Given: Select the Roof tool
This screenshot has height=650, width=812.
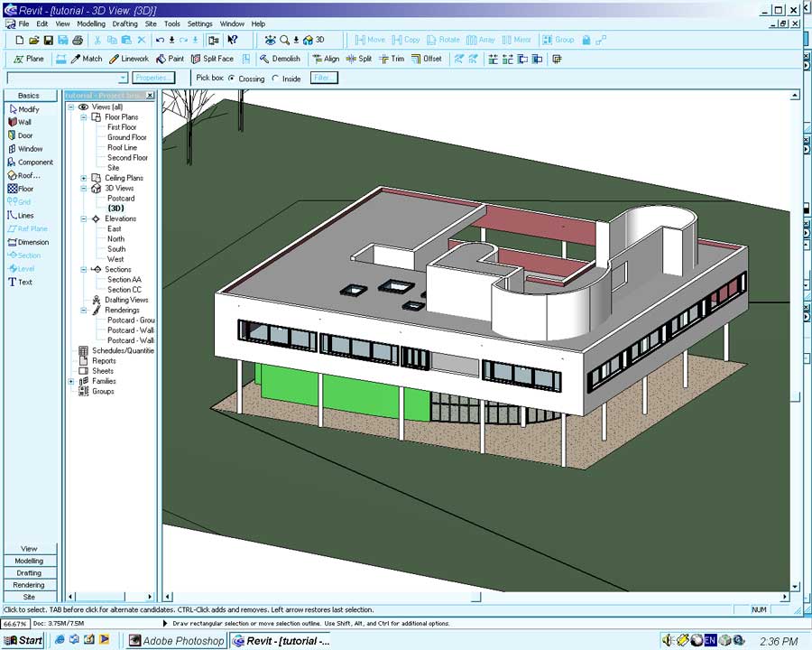Looking at the screenshot, I should (x=23, y=175).
